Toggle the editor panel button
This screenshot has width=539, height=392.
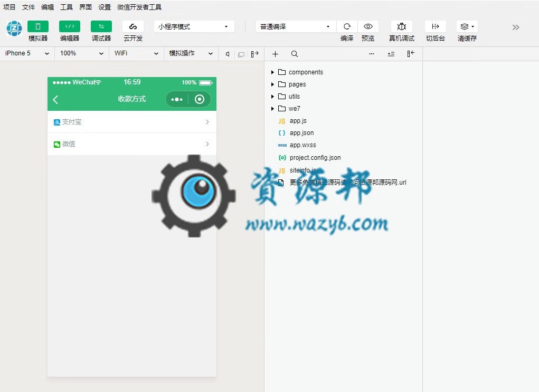69,26
